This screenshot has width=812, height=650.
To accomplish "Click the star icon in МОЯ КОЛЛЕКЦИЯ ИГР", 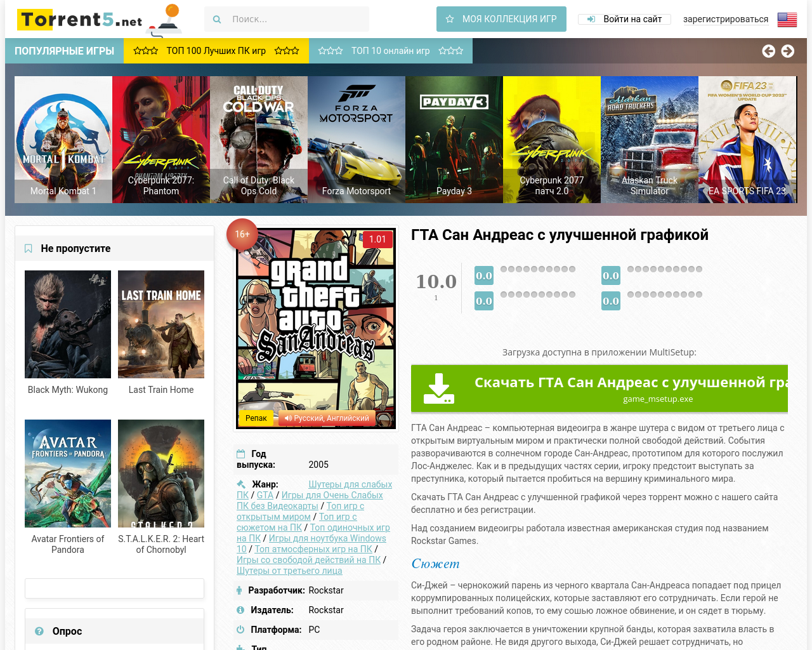I will click(450, 19).
